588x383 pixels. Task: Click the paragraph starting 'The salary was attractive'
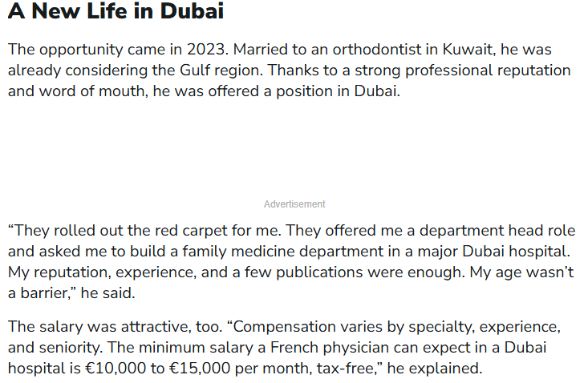pos(284,348)
